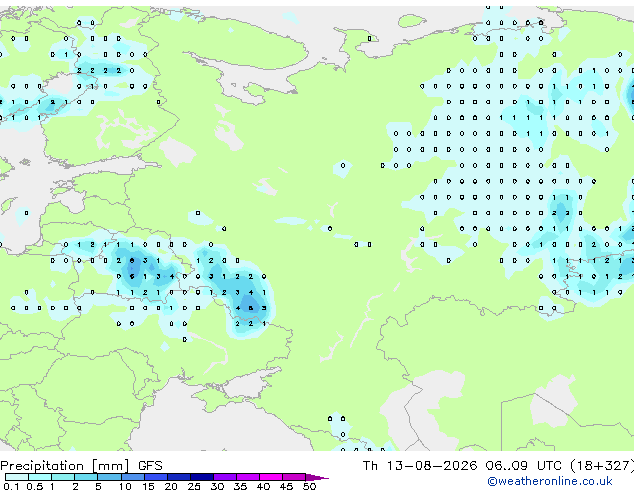Viewport: 634px width, 490px height.
Task: Click the 0.1–0.5 mm legend color box
Action: [x=17, y=477]
